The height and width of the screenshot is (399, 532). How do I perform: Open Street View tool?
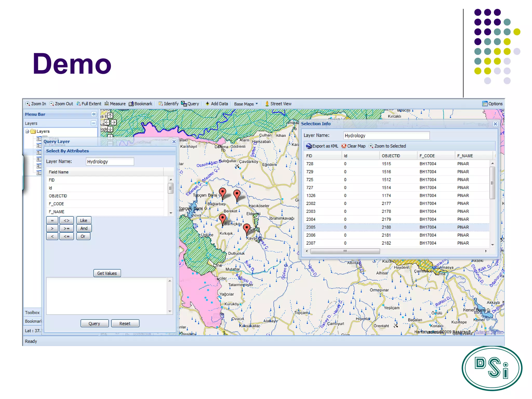278,104
